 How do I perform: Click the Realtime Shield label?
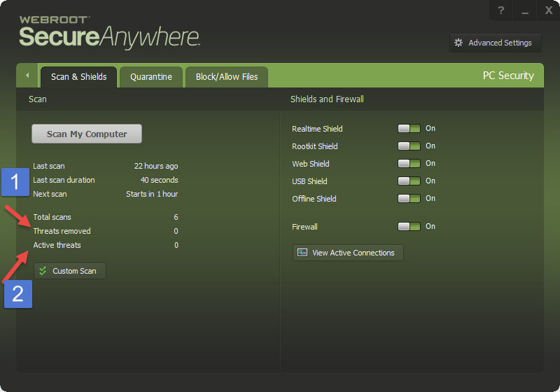click(317, 129)
